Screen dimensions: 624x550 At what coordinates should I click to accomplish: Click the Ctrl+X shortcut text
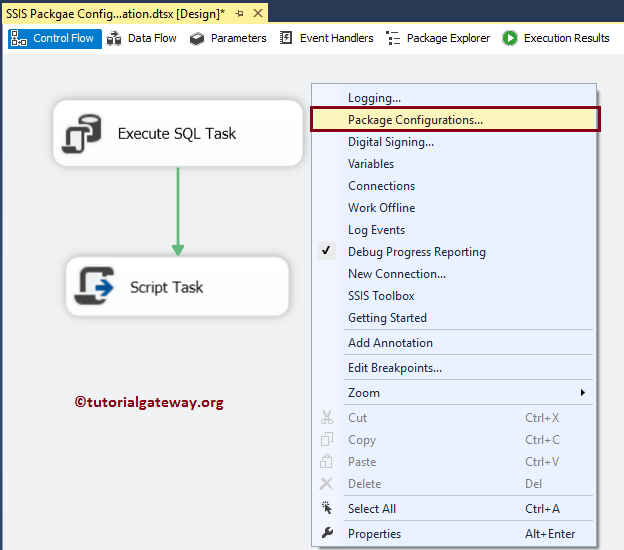(x=542, y=417)
